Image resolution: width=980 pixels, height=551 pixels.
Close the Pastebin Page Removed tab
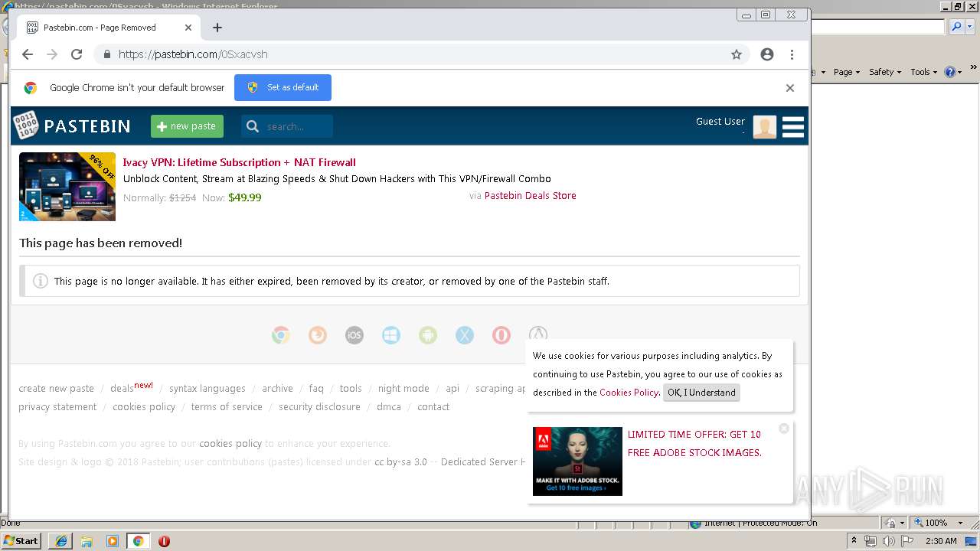coord(188,28)
